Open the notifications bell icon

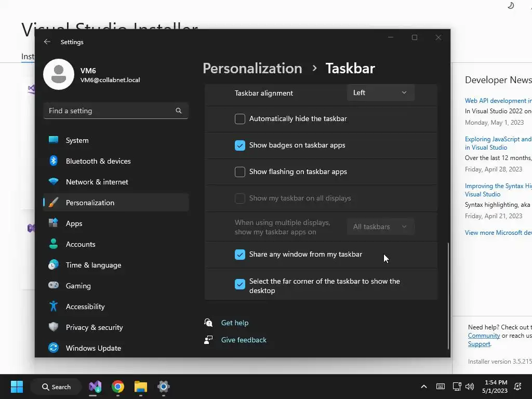point(518,387)
